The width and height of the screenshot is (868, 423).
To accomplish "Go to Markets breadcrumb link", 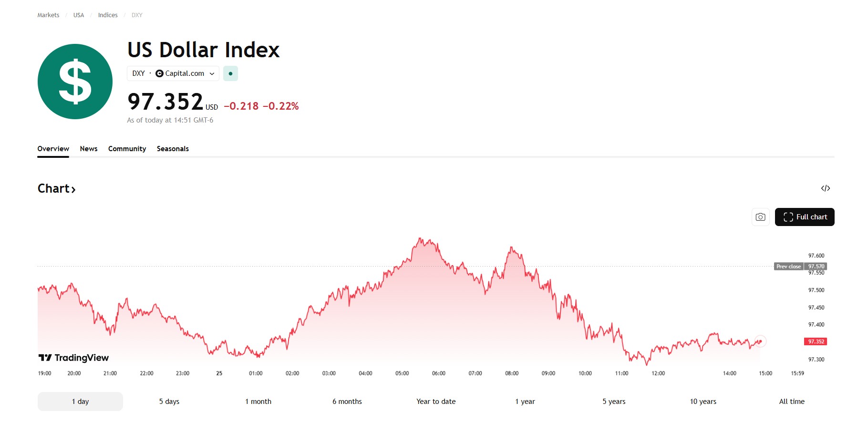I will click(48, 15).
